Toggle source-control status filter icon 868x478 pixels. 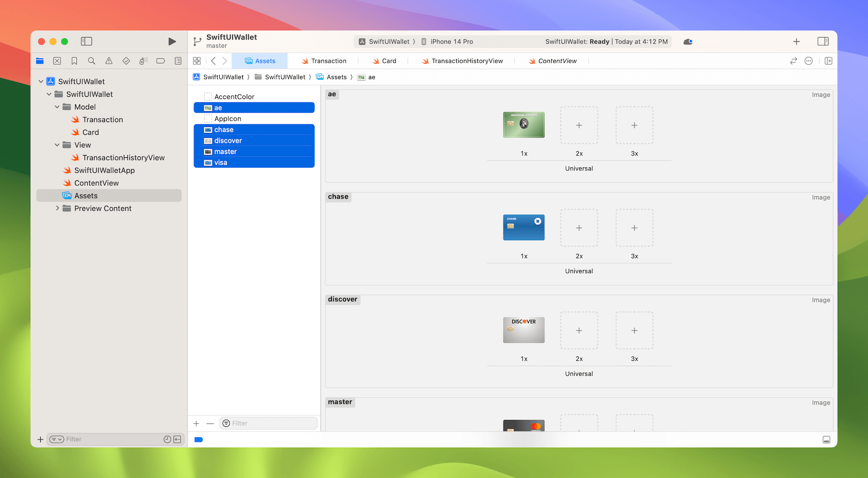point(177,439)
